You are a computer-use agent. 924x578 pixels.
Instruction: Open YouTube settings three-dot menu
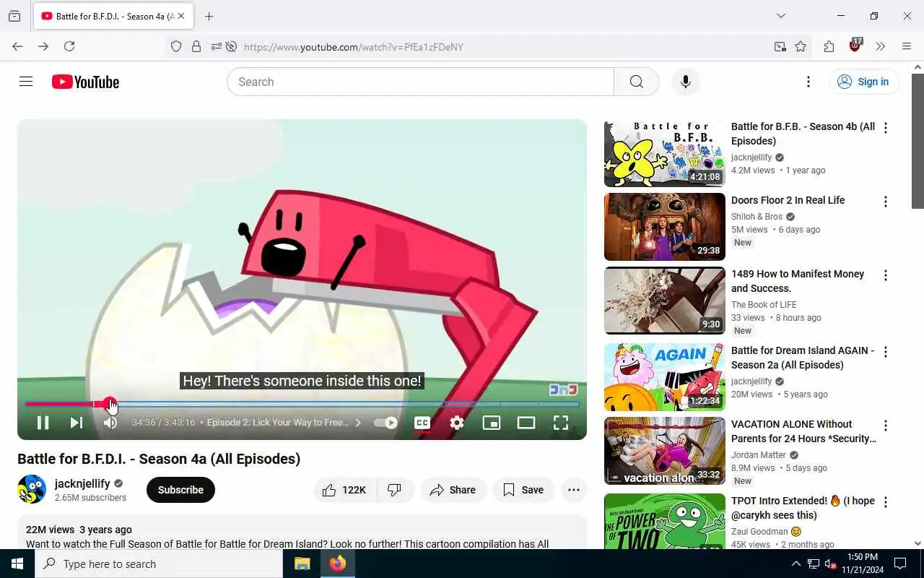(808, 82)
